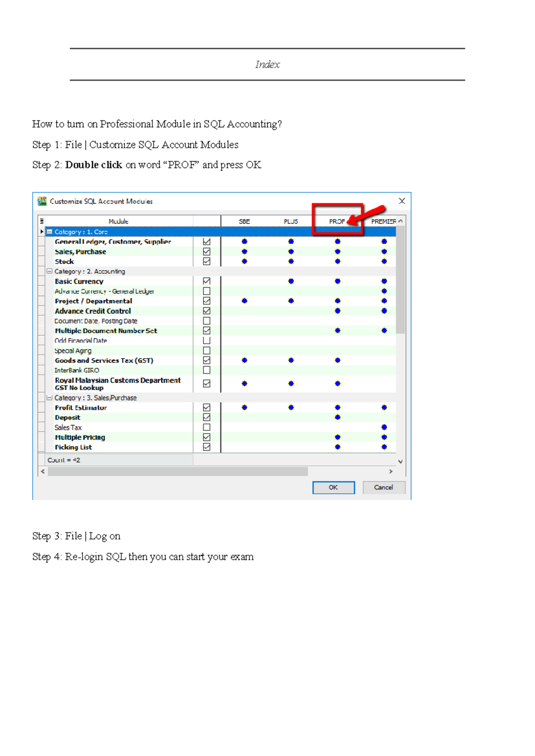Select the Picking List row name
The height and width of the screenshot is (756, 535).
tap(73, 447)
